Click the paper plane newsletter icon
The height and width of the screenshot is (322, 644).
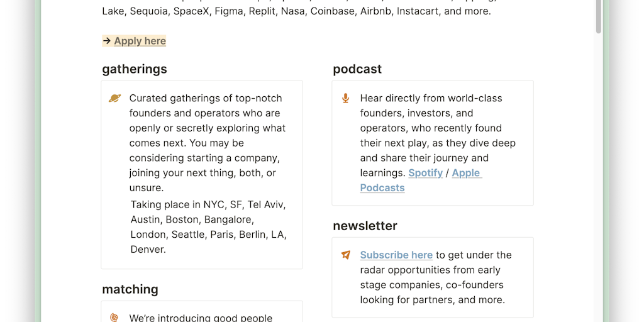(345, 255)
